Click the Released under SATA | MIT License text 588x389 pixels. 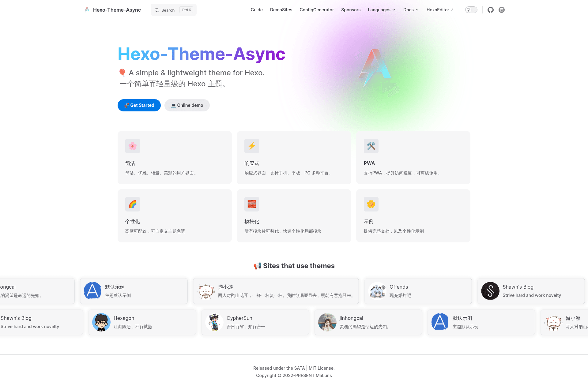(x=294, y=368)
